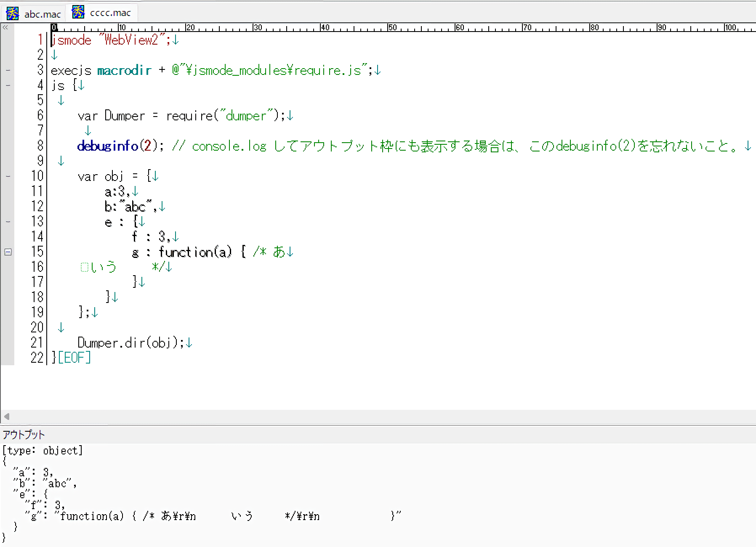Click the 50 mark on the ruler
The height and width of the screenshot is (547, 756).
point(392,28)
